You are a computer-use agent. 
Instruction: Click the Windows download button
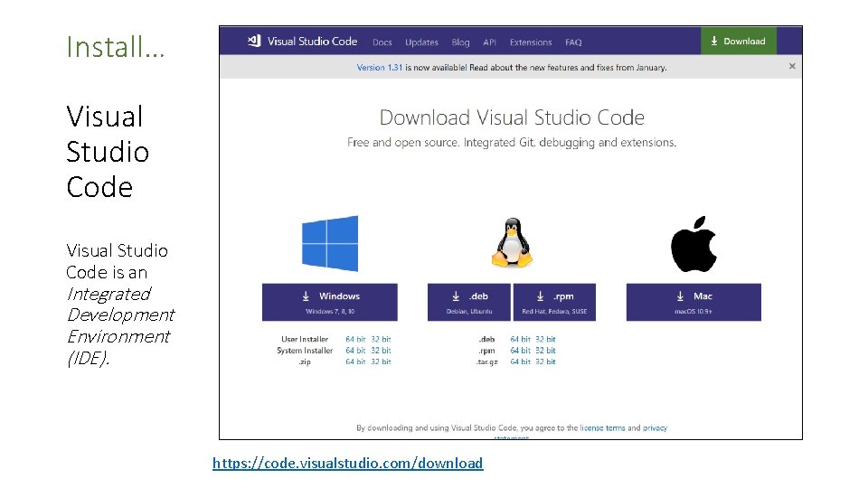[x=330, y=302]
